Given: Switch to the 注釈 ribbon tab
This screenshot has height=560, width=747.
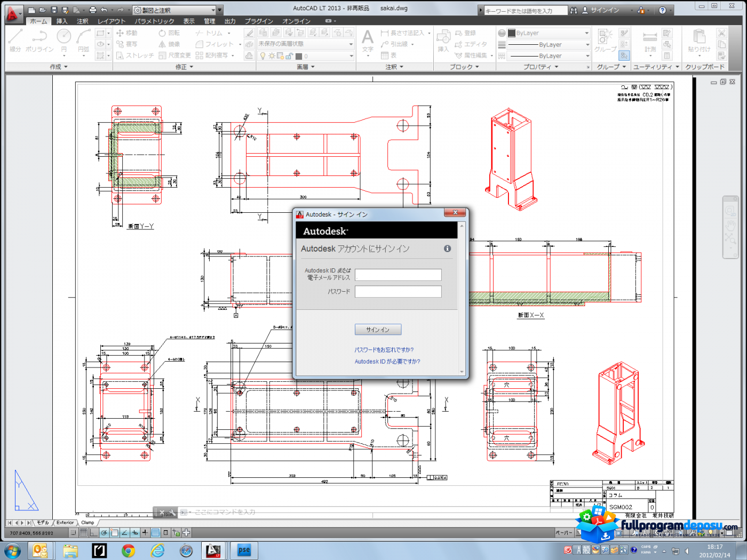Looking at the screenshot, I should tap(83, 21).
